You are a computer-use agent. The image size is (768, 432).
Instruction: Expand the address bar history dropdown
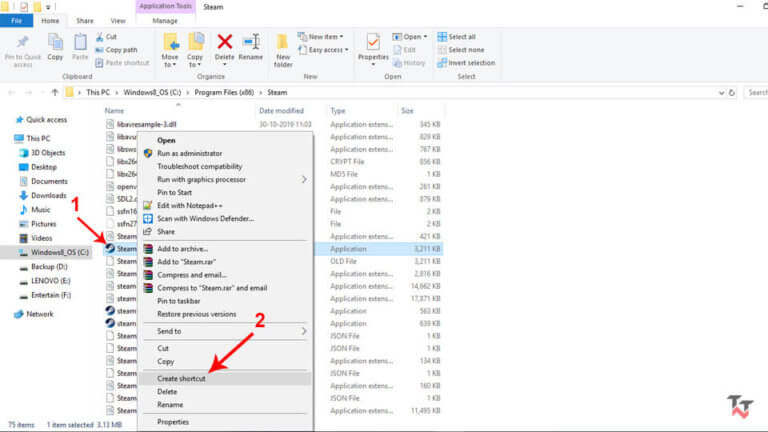[x=721, y=93]
